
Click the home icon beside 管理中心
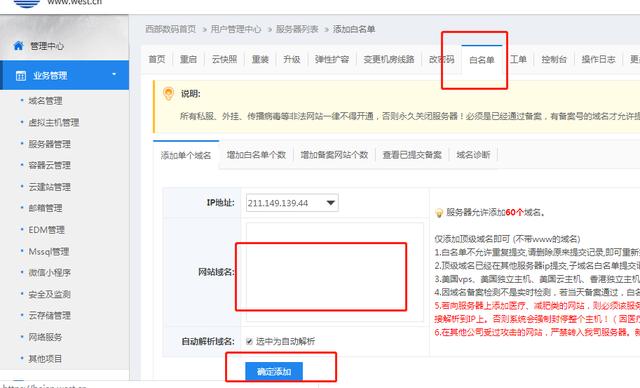[18, 46]
